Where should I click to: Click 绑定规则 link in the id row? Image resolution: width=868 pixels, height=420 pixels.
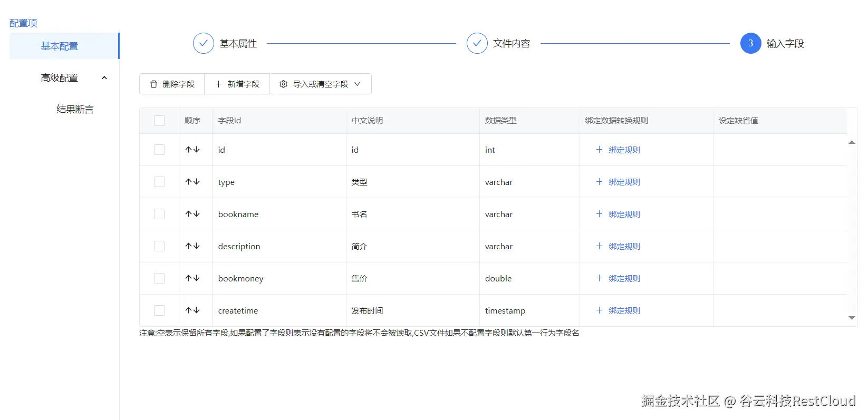click(624, 150)
